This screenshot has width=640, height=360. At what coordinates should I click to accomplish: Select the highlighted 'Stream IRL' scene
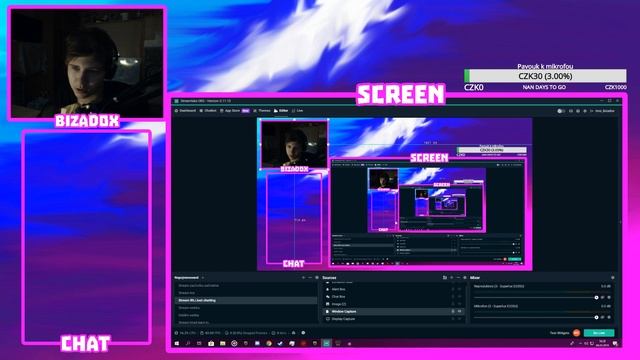coord(246,300)
